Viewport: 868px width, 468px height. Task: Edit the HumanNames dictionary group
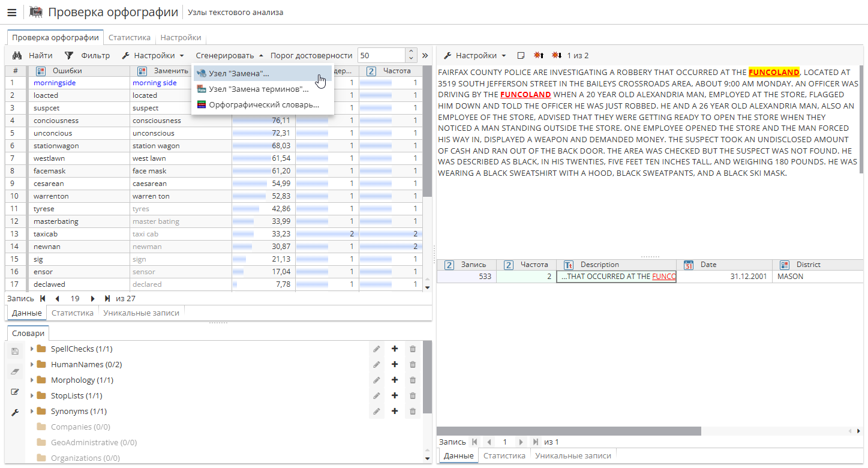coord(377,364)
